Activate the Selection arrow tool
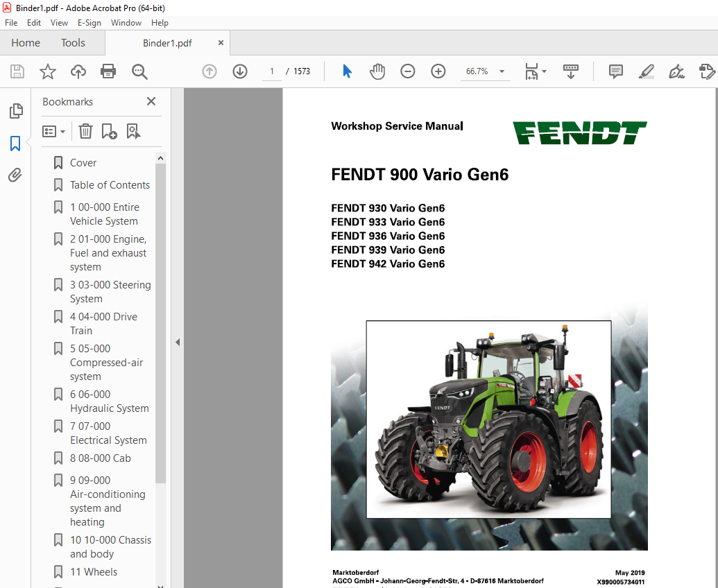 [x=347, y=71]
